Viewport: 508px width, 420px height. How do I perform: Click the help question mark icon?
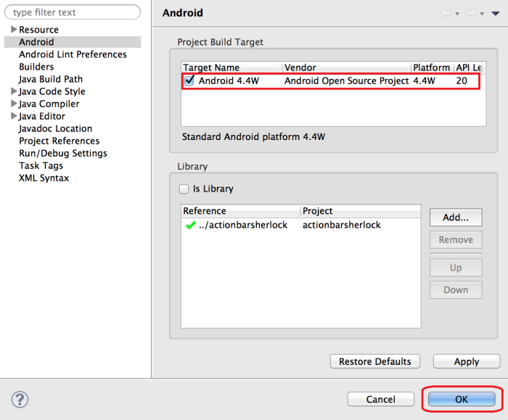click(20, 400)
